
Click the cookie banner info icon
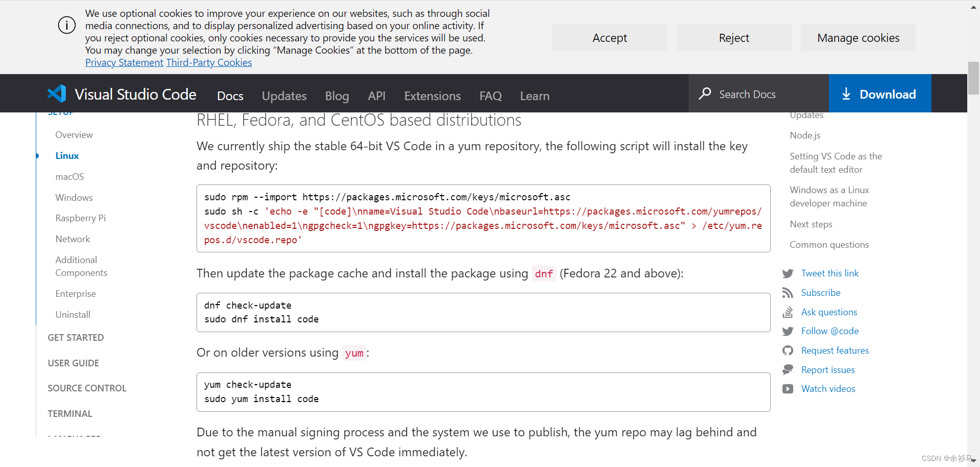[x=67, y=25]
